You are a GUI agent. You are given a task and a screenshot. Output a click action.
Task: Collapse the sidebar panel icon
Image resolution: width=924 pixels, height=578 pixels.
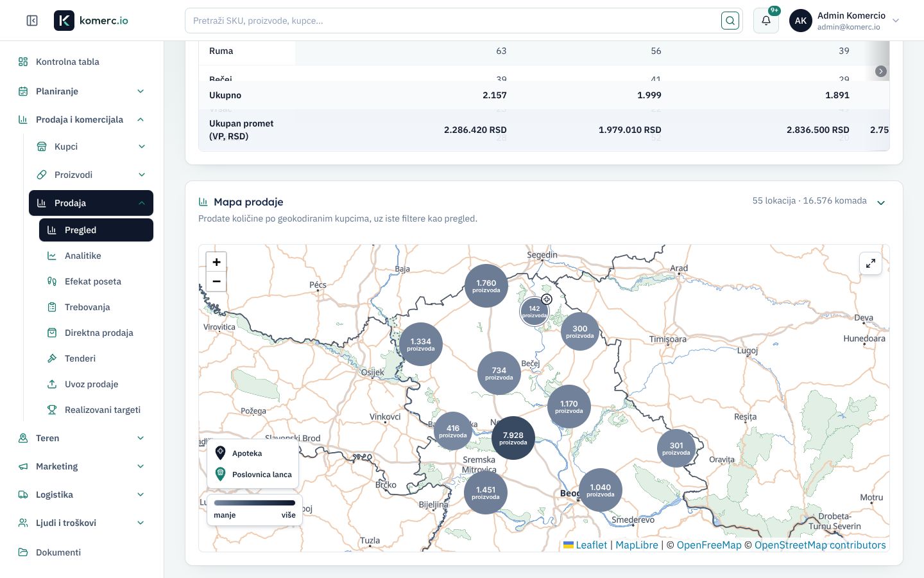[x=32, y=21]
